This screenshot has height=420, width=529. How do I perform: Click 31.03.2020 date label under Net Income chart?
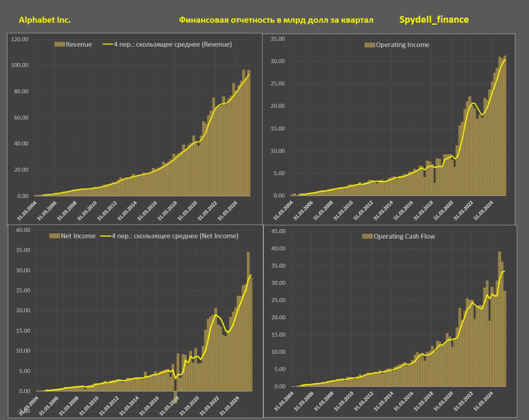point(189,406)
